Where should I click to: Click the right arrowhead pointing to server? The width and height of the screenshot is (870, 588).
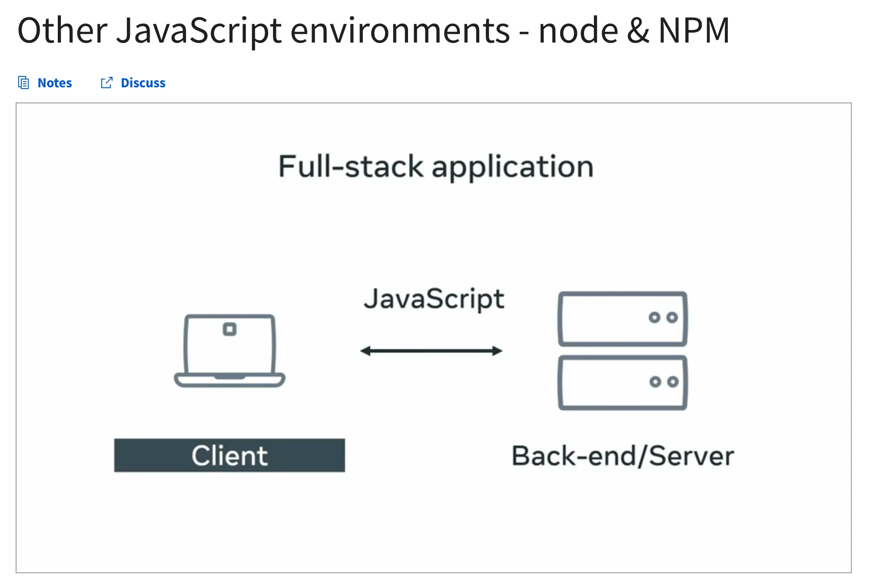[x=497, y=351]
